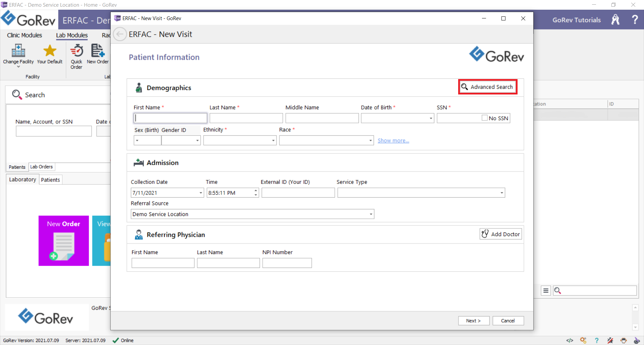The width and height of the screenshot is (644, 345).
Task: Click the magnifier icon in right filter box
Action: point(557,290)
